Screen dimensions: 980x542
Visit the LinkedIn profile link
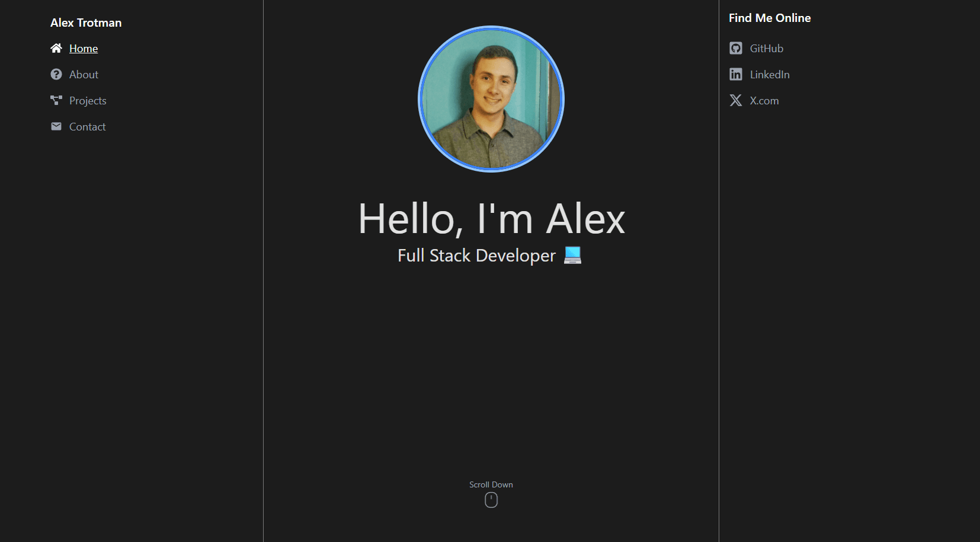pos(770,75)
